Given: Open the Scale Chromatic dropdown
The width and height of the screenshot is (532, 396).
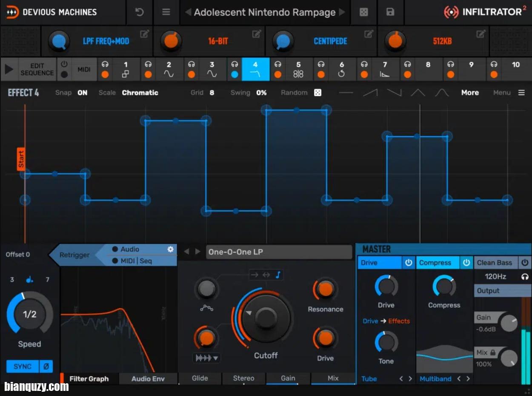Looking at the screenshot, I should (140, 92).
